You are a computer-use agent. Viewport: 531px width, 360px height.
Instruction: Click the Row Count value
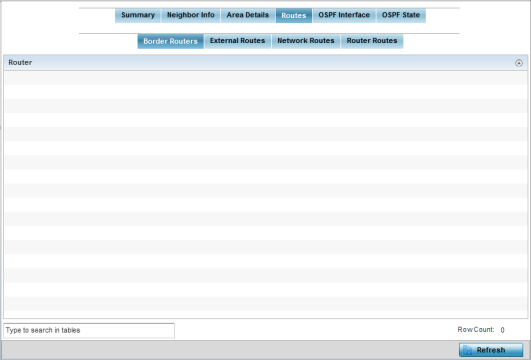(503, 330)
